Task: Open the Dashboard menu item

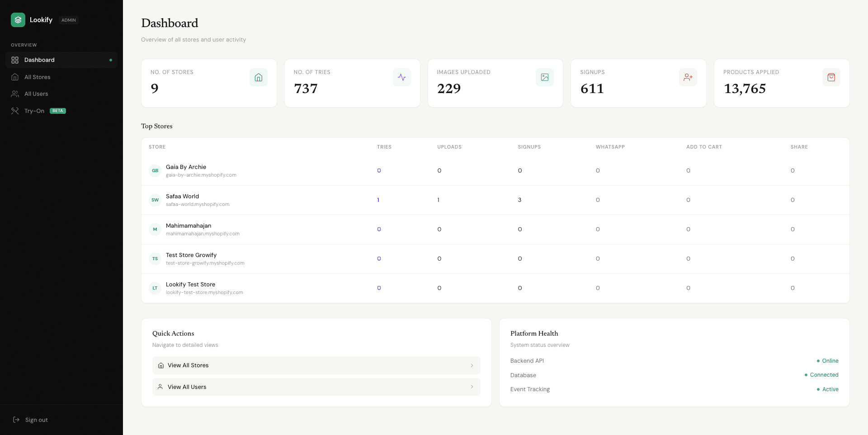Action: [61, 60]
